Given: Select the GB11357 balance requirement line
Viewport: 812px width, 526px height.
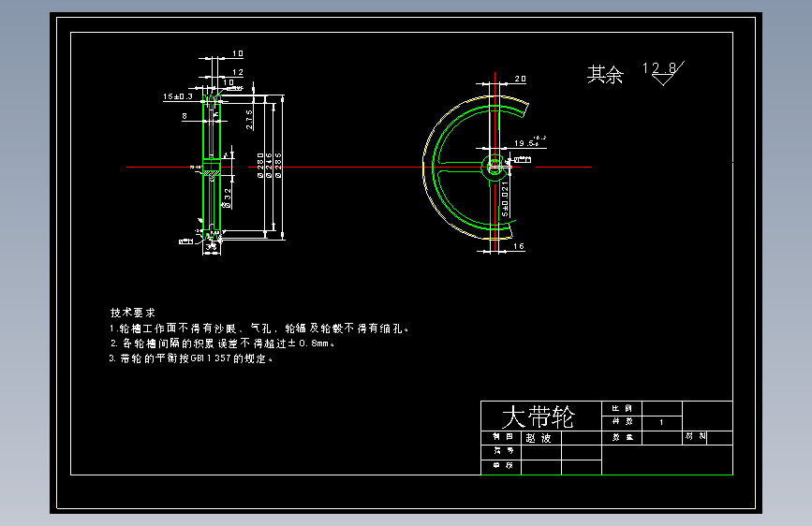Looking at the screenshot, I should 190,358.
